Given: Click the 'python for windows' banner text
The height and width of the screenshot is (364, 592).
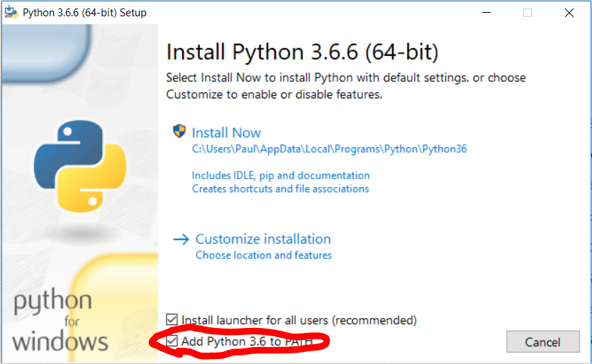Looking at the screenshot, I should [x=60, y=320].
